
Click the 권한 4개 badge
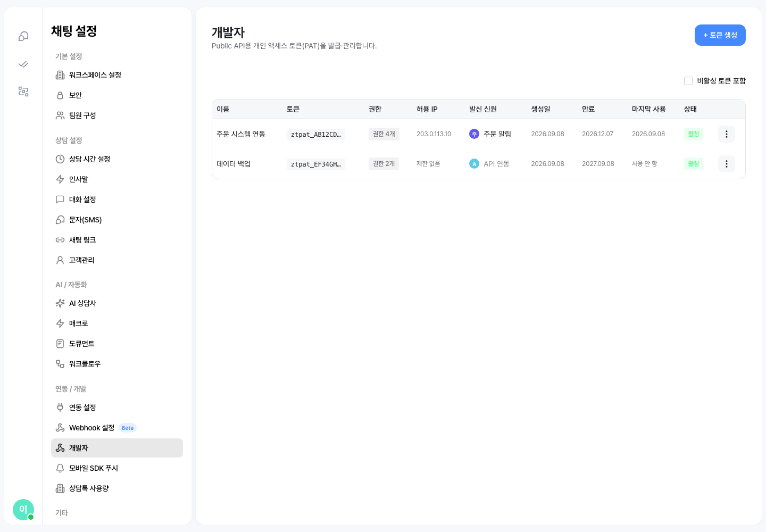point(384,134)
